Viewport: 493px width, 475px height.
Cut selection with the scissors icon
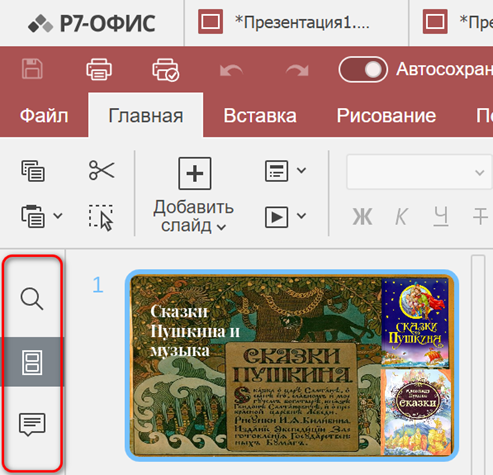[101, 170]
